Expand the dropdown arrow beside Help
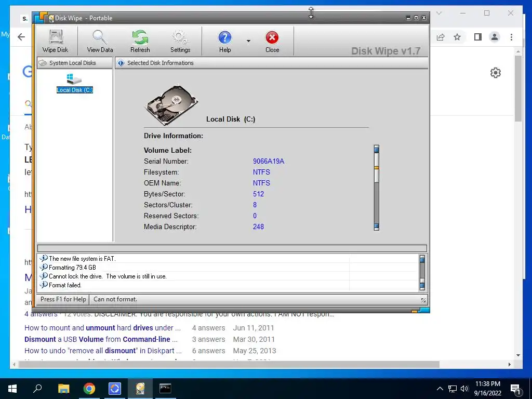This screenshot has height=399, width=532. point(248,41)
